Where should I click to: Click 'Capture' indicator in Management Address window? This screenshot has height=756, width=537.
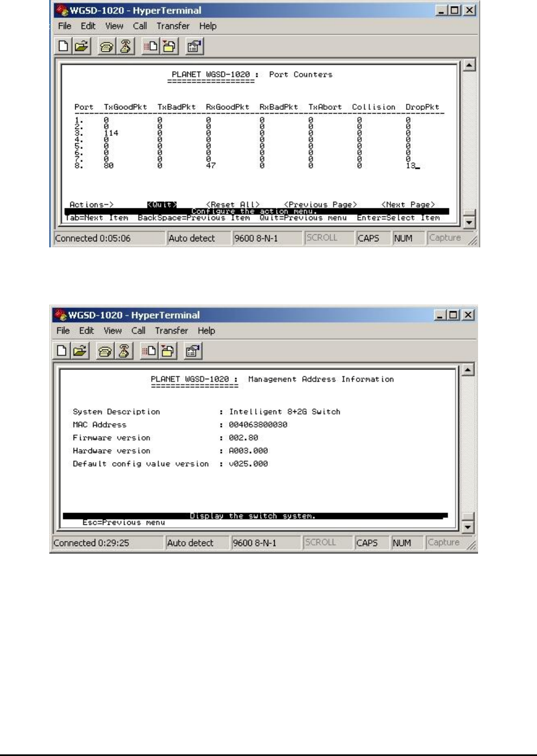(x=443, y=542)
